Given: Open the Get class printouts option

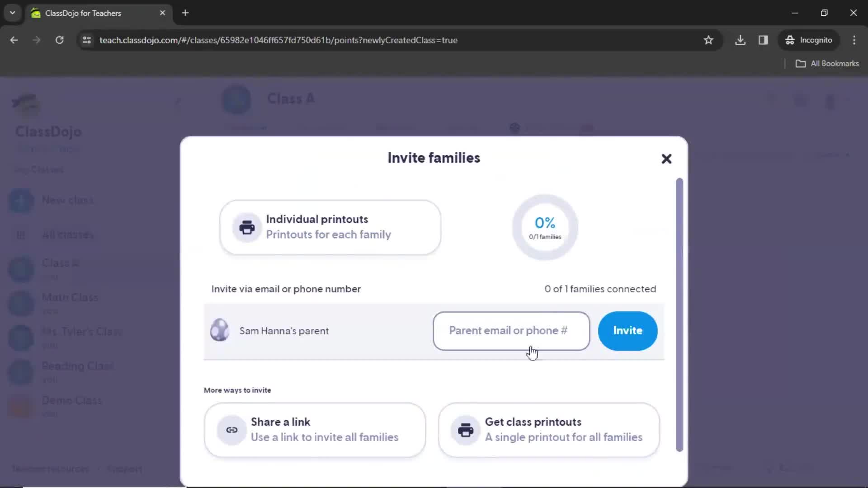Looking at the screenshot, I should point(549,429).
